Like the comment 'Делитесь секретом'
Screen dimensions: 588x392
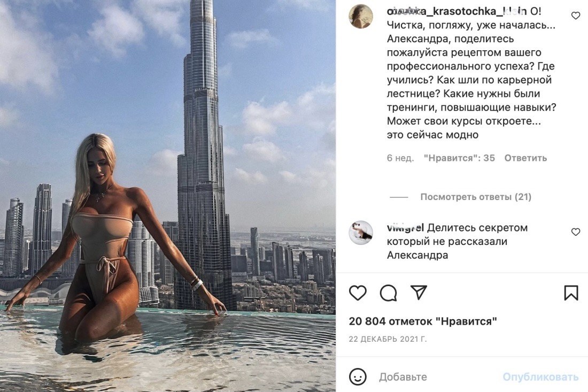576,232
